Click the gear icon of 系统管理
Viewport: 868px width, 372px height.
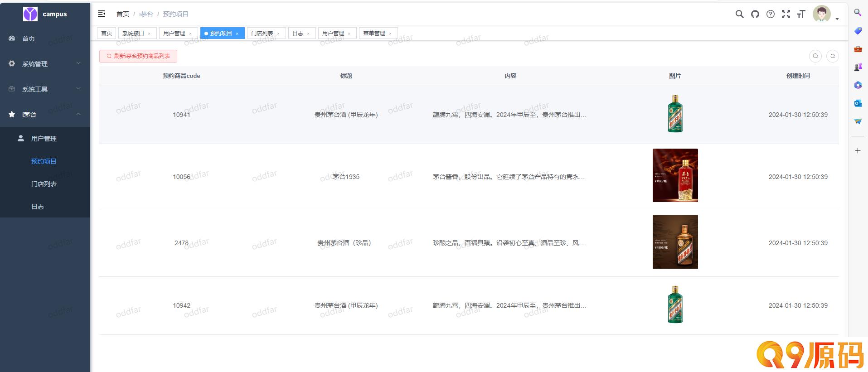(12, 64)
